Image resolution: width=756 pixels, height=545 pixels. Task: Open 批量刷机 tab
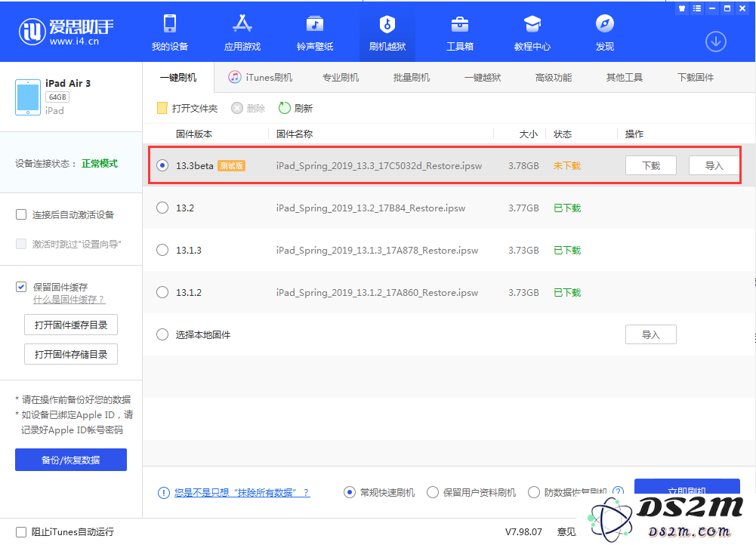pyautogui.click(x=412, y=78)
